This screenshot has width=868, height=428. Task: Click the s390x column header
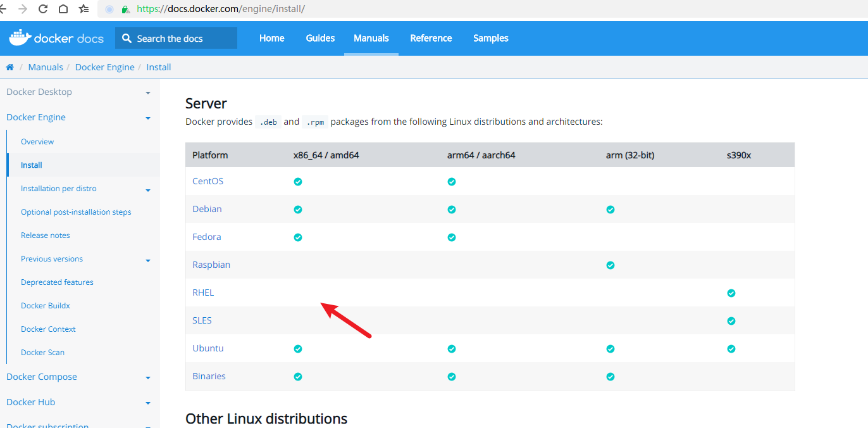(739, 155)
